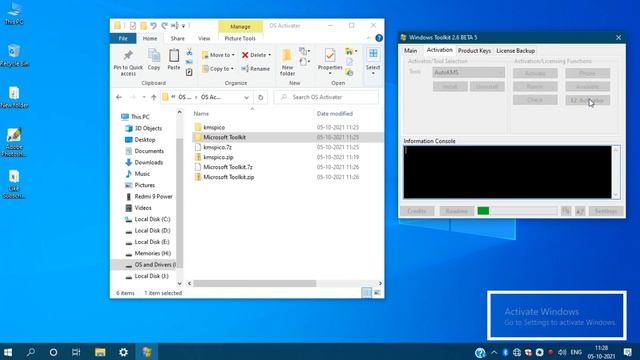
Task: Refresh the current folder view
Action: point(260,97)
